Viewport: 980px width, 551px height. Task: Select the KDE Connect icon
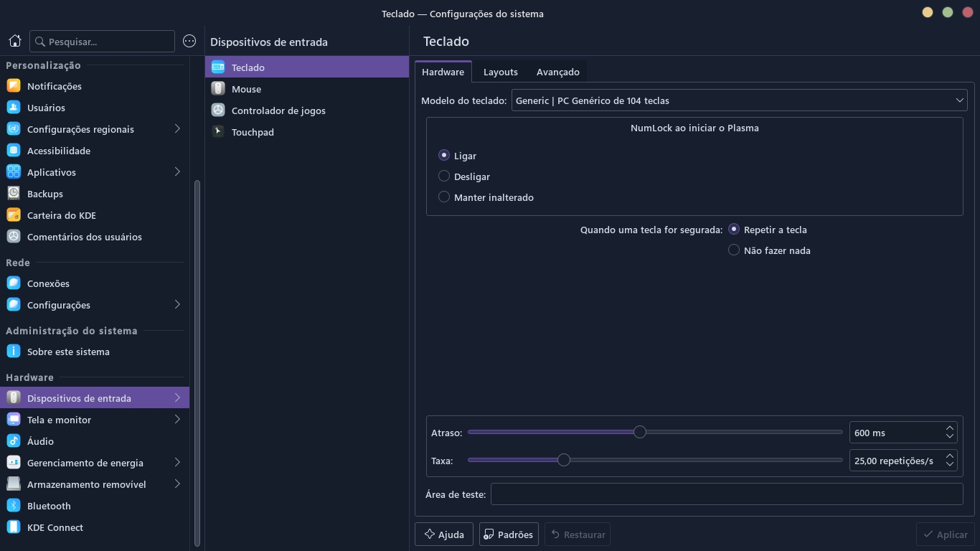point(14,527)
